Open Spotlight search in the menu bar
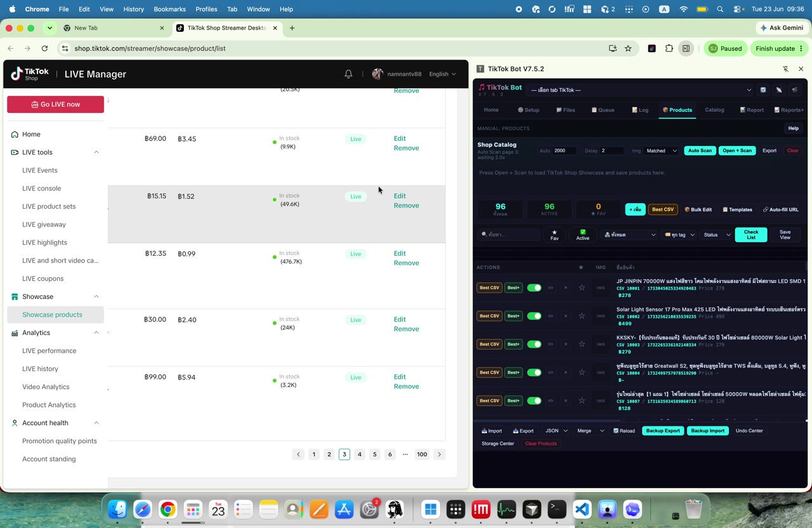The image size is (812, 528). pos(720,10)
